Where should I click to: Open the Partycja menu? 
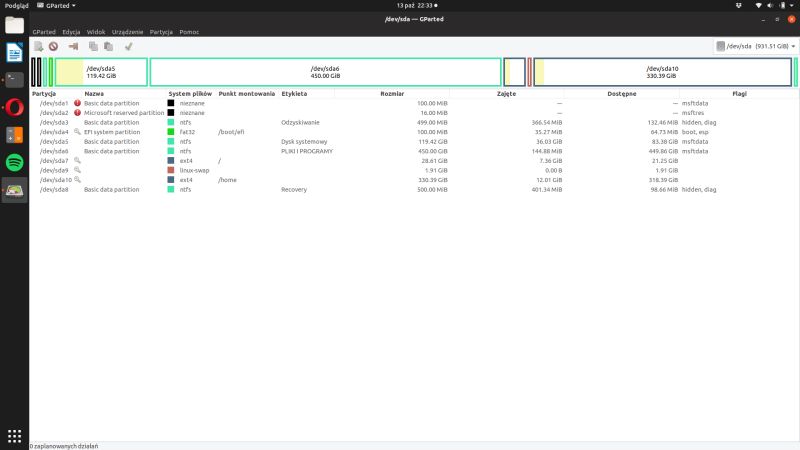coord(161,32)
